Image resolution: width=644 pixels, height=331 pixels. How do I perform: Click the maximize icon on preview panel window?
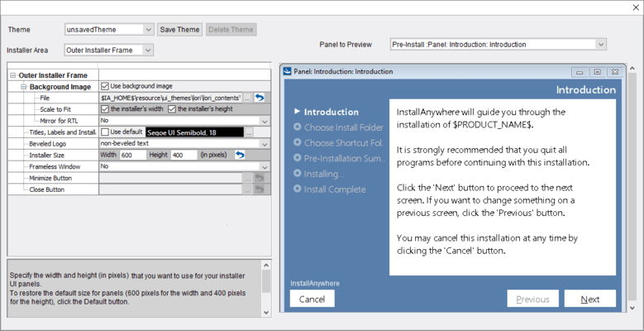tap(597, 72)
